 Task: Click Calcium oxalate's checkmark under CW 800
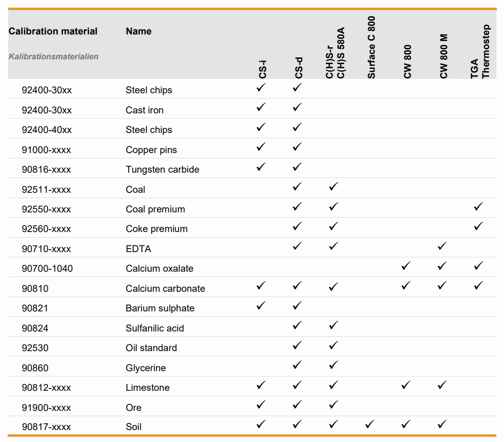tap(406, 265)
